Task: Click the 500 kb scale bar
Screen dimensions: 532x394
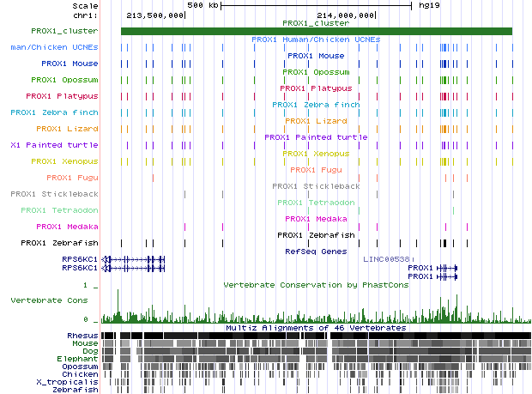Action: (x=316, y=5)
